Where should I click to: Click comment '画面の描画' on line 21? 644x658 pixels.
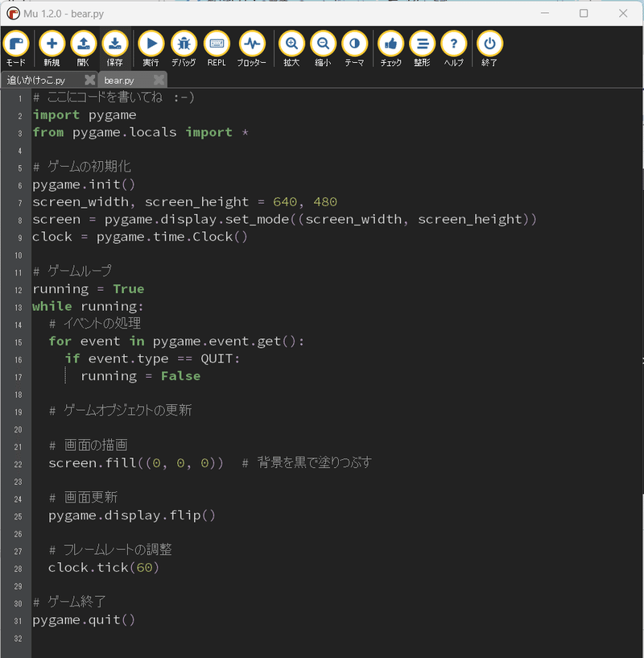[x=96, y=445]
